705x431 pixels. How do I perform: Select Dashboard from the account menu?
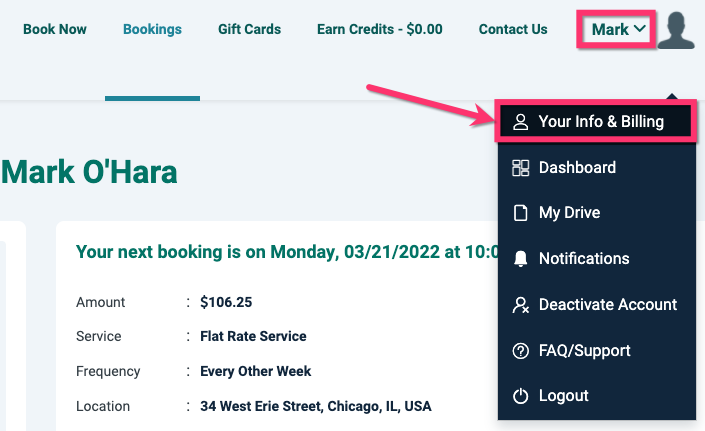(x=577, y=168)
